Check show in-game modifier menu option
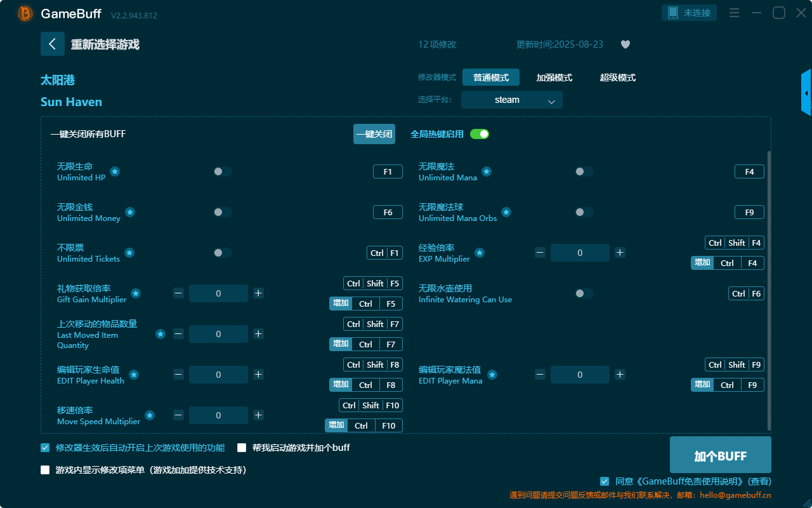 tap(45, 470)
